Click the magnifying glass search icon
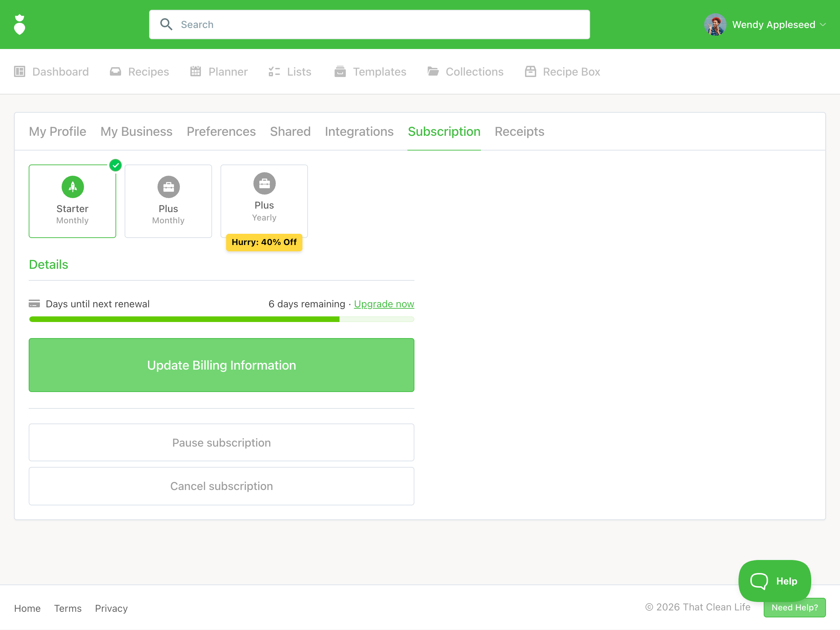The height and width of the screenshot is (630, 840). coord(166,24)
